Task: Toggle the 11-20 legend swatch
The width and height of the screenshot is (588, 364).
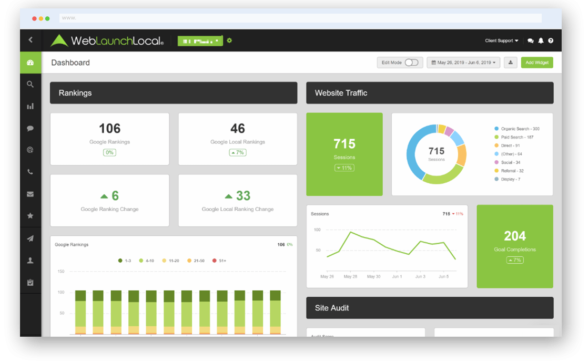Action: 164,261
